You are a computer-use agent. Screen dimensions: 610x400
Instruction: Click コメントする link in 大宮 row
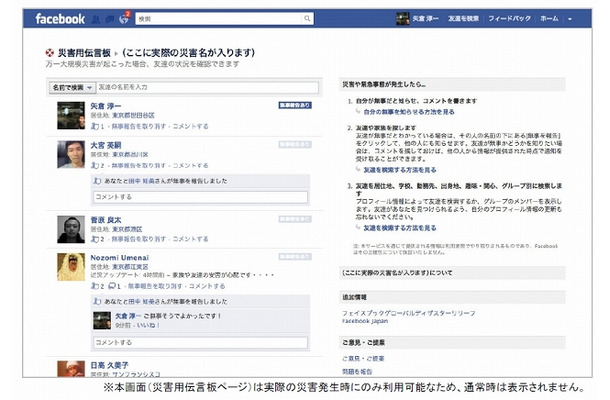coord(190,165)
